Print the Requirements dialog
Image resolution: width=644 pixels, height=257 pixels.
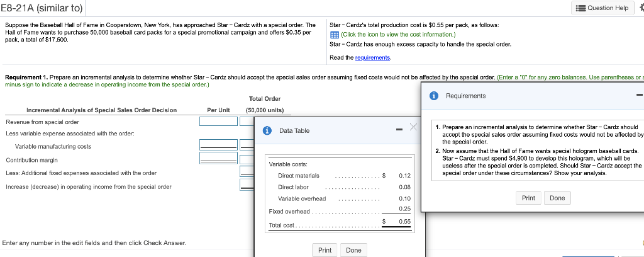coord(528,198)
